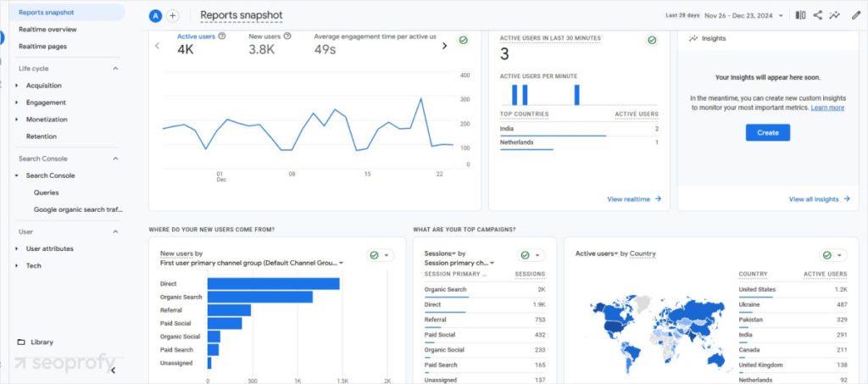Click the Country dimension label
The width and height of the screenshot is (868, 384).
[643, 254]
